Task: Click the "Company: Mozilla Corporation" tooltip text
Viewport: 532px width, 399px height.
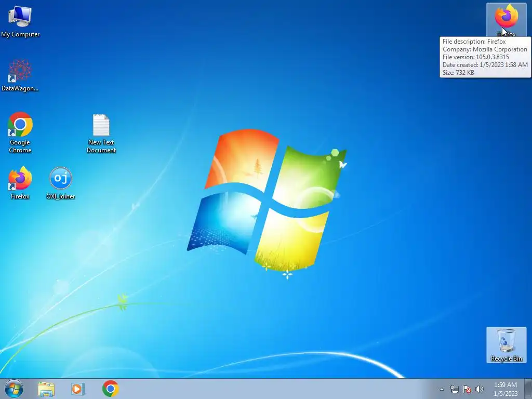Action: 485,49
